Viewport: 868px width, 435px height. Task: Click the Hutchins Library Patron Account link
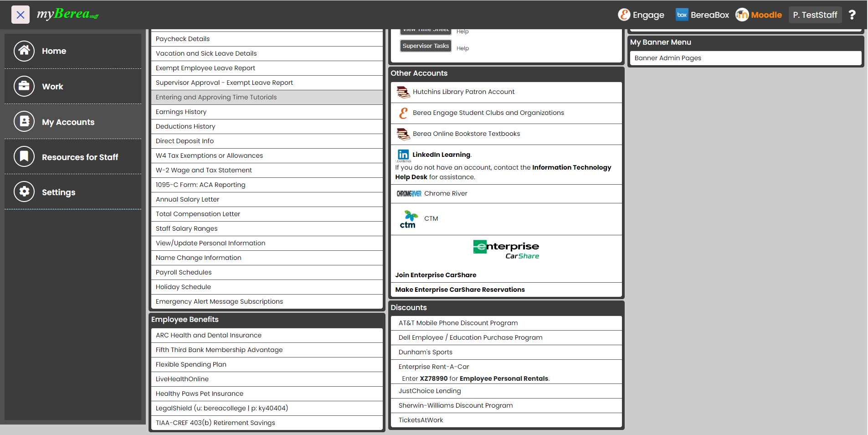point(463,92)
